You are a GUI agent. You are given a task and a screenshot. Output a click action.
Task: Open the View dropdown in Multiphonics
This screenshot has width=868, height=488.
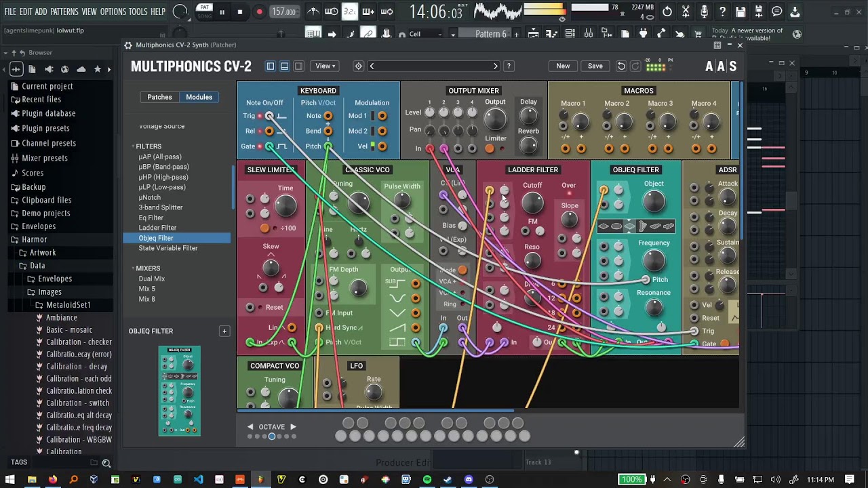pos(325,66)
